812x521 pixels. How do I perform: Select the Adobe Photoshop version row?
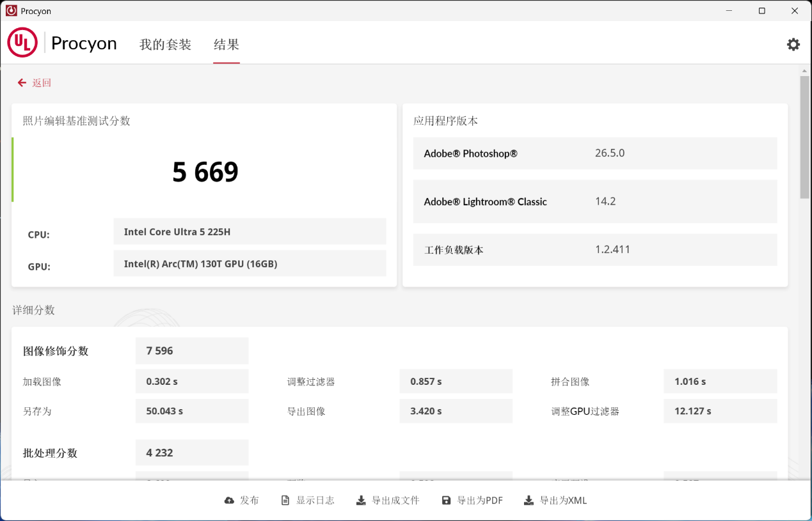(594, 153)
